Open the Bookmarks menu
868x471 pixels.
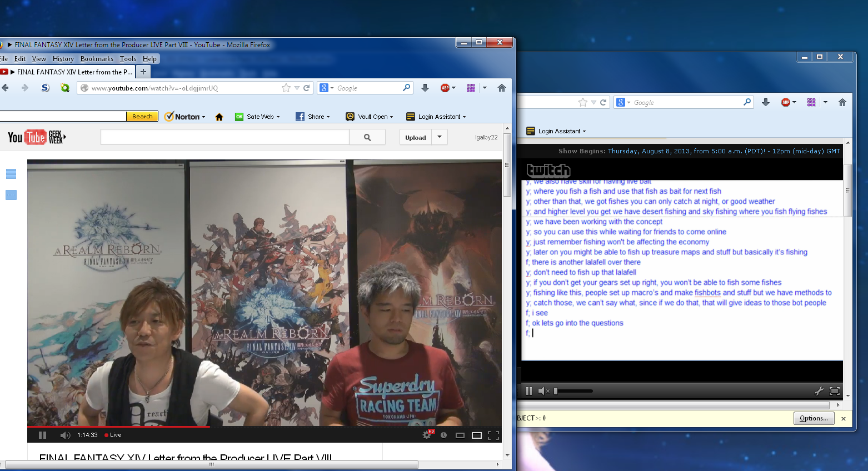coord(97,59)
